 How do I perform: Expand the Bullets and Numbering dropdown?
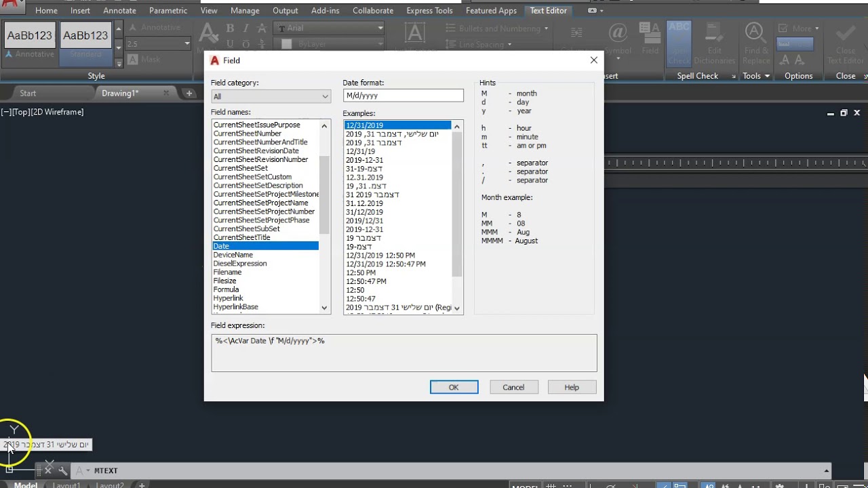pyautogui.click(x=547, y=28)
